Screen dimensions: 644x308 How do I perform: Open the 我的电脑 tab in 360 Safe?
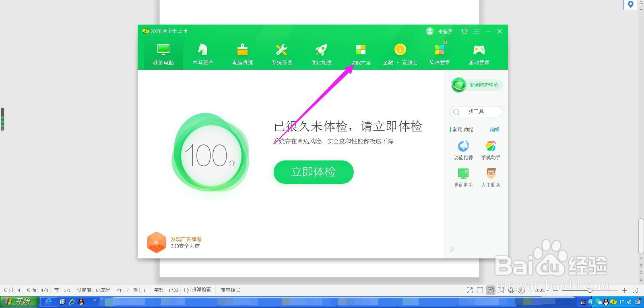pos(163,54)
